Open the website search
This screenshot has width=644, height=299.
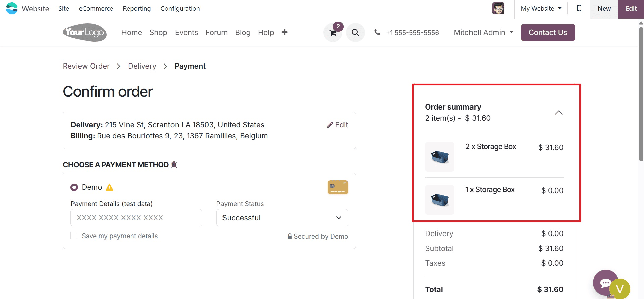click(x=355, y=32)
